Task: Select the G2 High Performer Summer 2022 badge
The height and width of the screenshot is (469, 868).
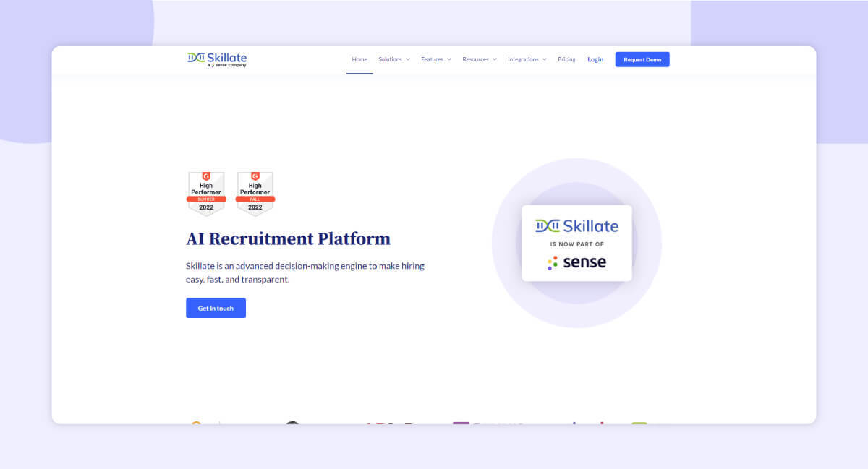Action: [206, 193]
